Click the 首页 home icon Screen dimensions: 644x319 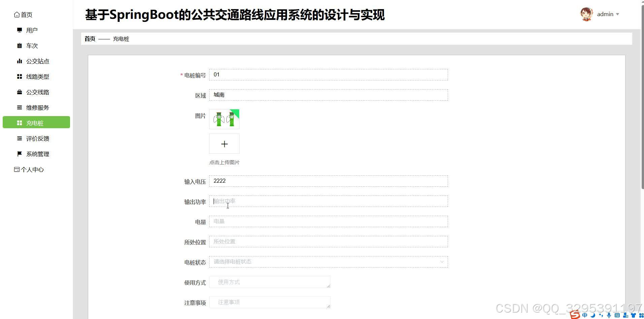(x=17, y=14)
